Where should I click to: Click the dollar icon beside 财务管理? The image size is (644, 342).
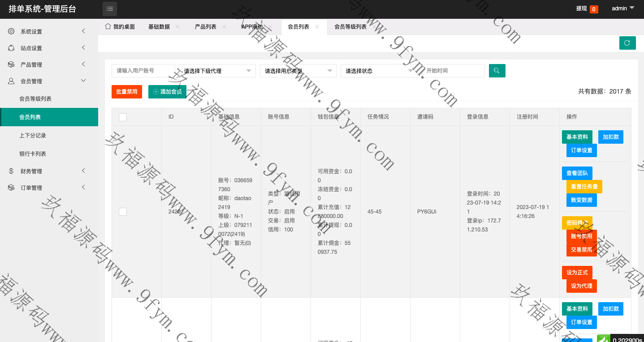tap(11, 171)
